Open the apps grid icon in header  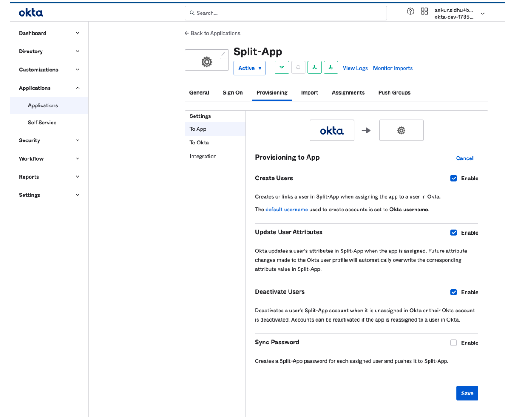click(424, 12)
